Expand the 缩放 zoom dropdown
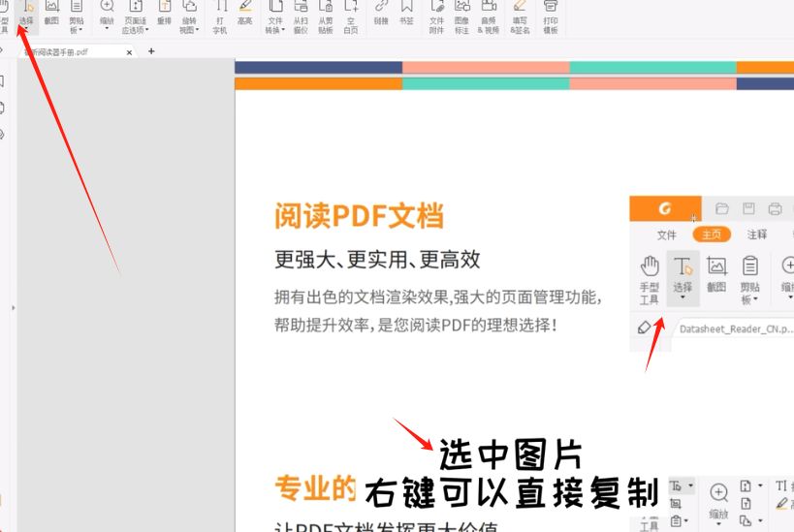 pos(107,16)
